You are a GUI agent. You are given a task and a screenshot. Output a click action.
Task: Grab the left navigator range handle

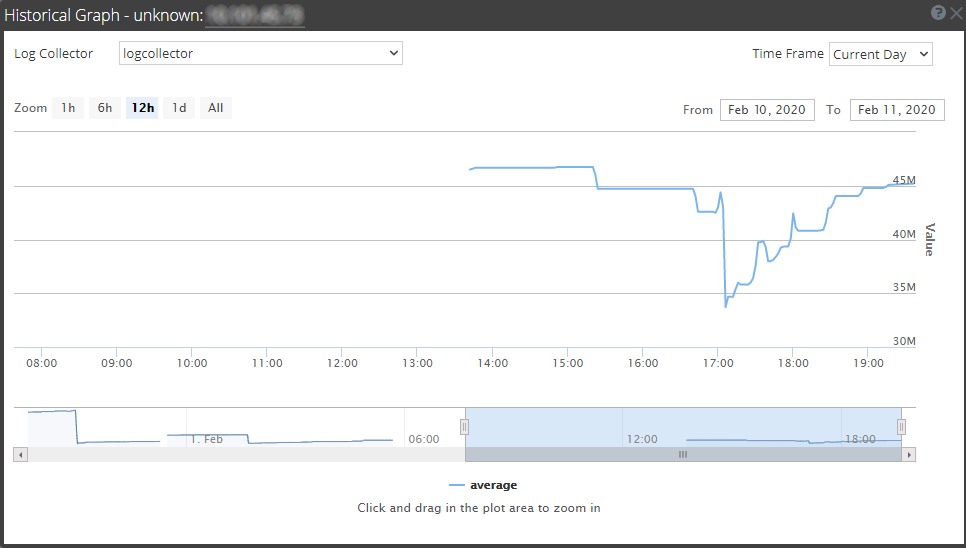point(465,427)
